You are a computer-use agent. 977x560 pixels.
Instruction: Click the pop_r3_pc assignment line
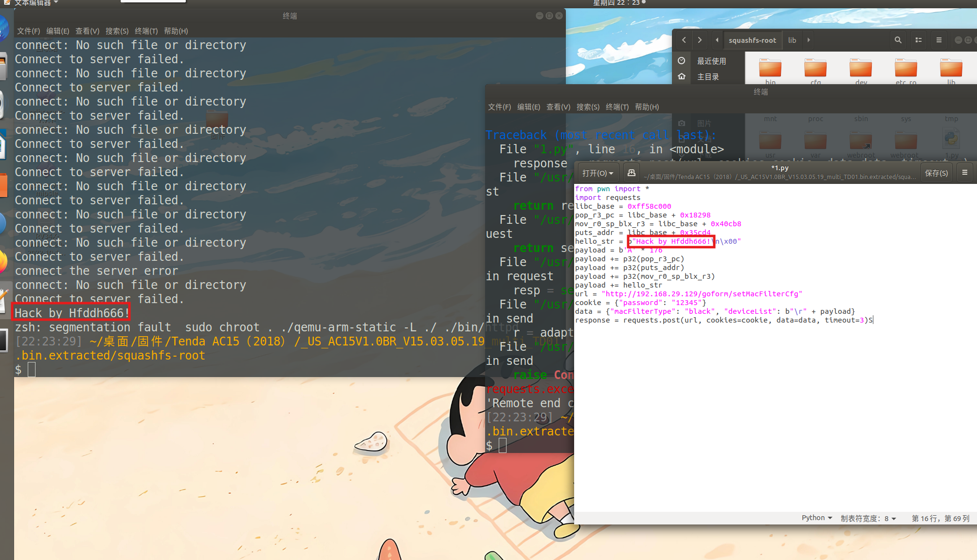[643, 215]
